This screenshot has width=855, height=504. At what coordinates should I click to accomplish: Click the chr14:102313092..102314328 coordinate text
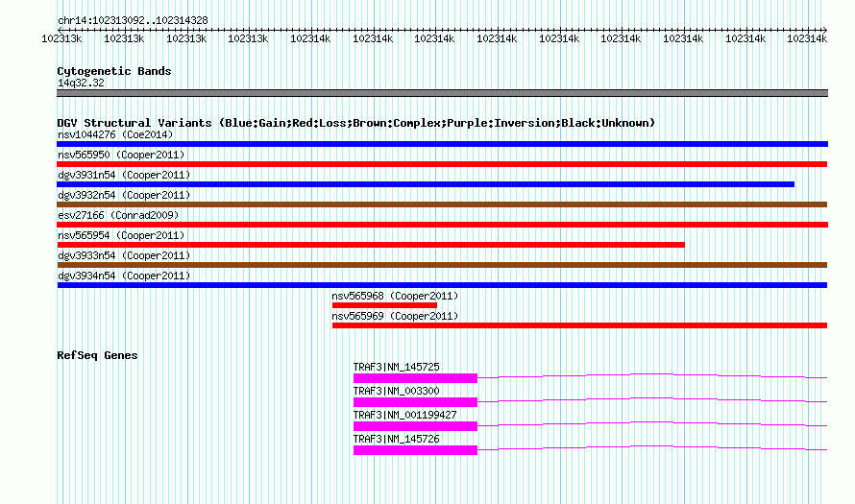pos(133,21)
